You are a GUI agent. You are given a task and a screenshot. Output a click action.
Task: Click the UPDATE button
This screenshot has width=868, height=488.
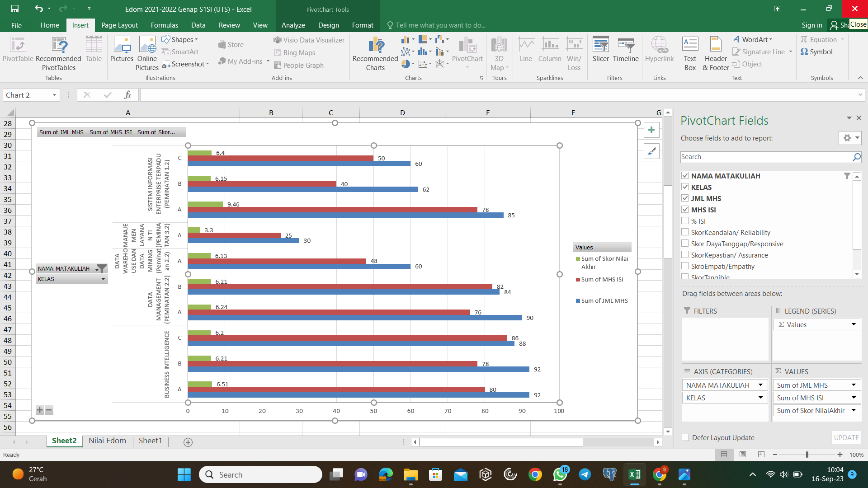tap(846, 437)
